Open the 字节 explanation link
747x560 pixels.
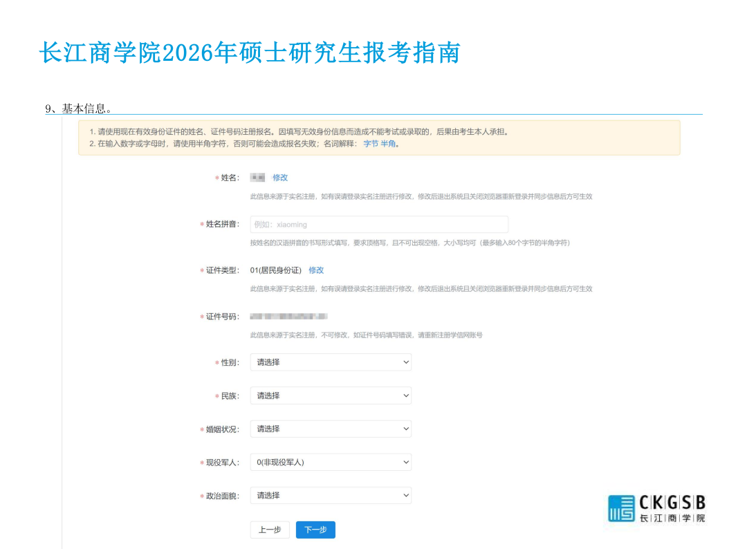pyautogui.click(x=371, y=144)
